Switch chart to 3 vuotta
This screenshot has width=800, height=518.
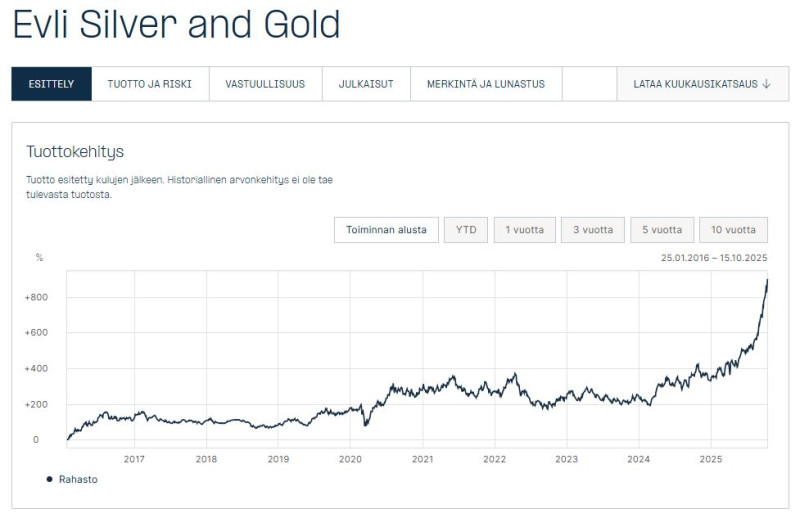(x=593, y=230)
